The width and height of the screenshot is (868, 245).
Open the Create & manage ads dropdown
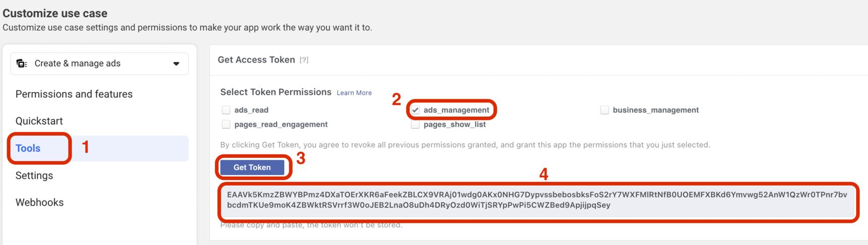coord(99,64)
